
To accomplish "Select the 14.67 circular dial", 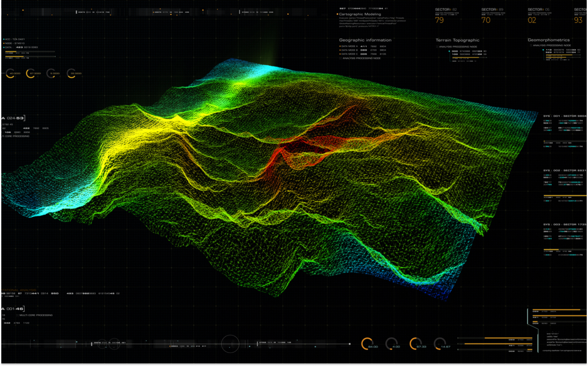I will tap(439, 344).
